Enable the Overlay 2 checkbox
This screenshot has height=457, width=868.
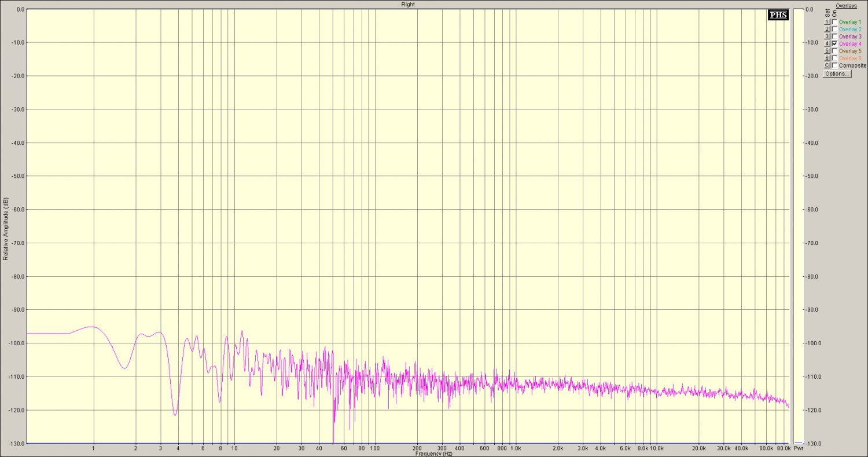click(x=834, y=29)
